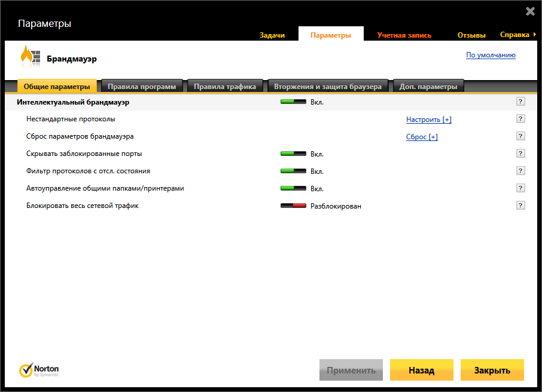
Task: Click the Закрыть button
Action: [x=492, y=370]
